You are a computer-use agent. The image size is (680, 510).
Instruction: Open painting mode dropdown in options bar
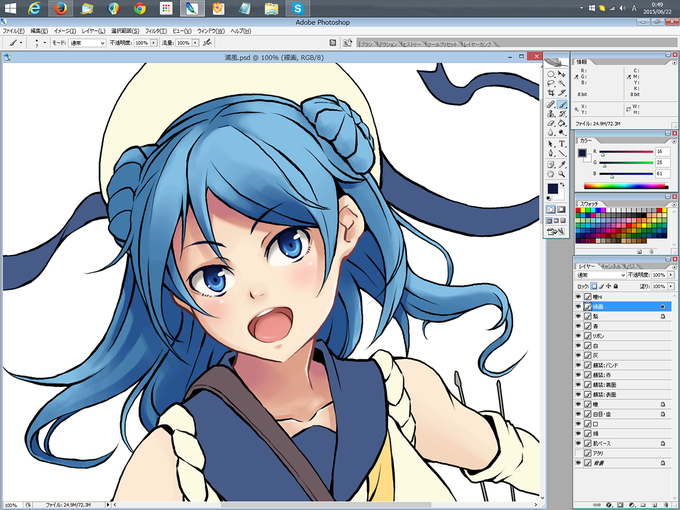click(87, 43)
